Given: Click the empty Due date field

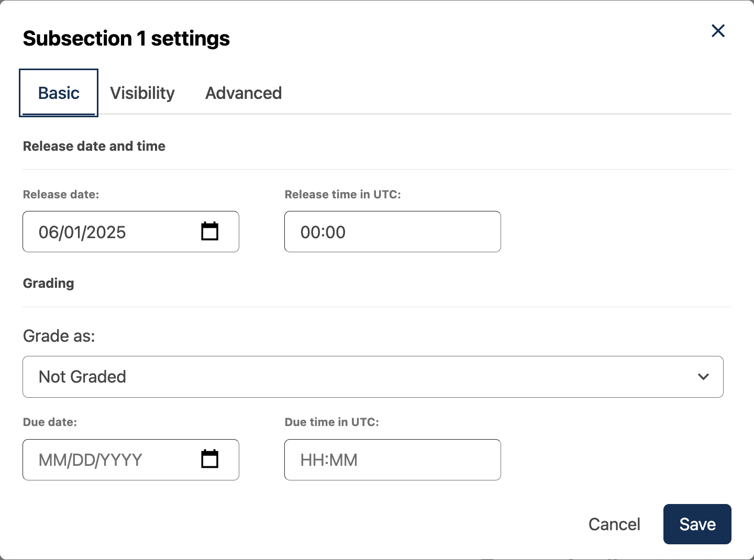Looking at the screenshot, I should click(x=105, y=460).
